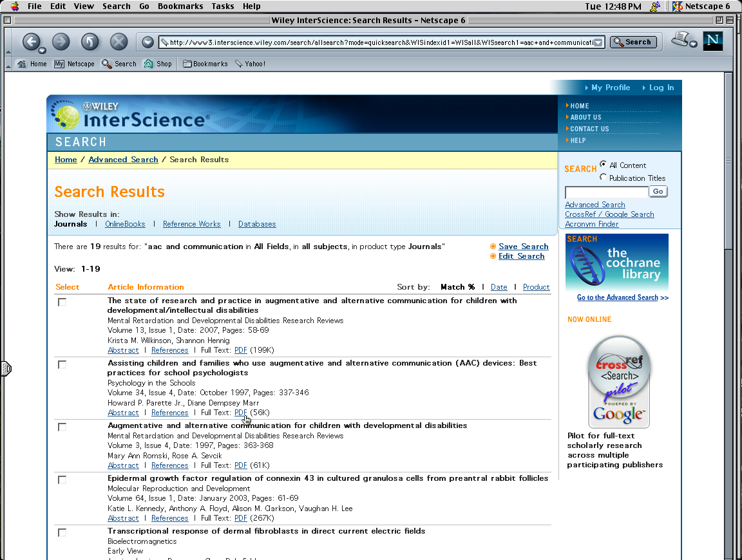This screenshot has width=742, height=560.
Task: Open References for the Romski and Sevcik article
Action: click(170, 466)
